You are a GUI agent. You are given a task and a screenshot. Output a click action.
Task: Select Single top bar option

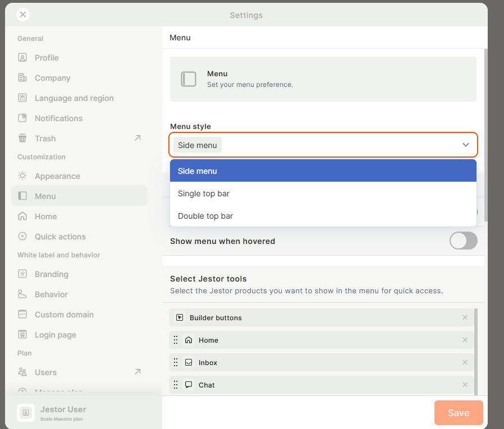coord(323,193)
